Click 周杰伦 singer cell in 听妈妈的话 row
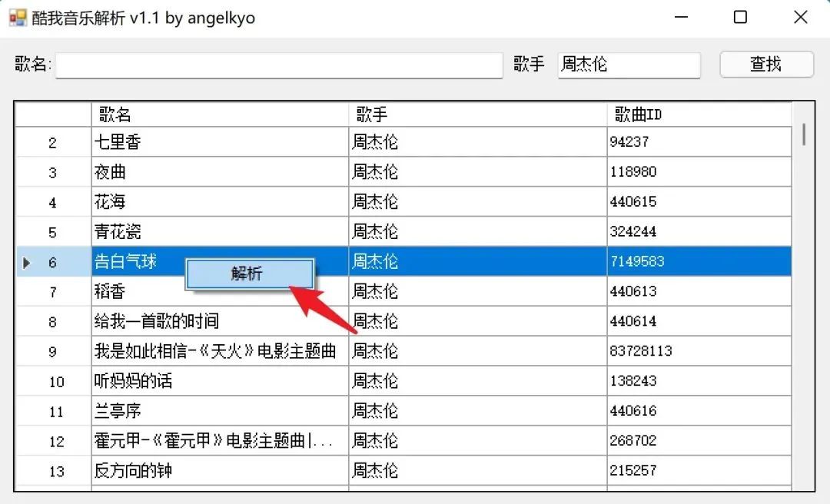Screen dimensions: 830x504 tap(477, 380)
